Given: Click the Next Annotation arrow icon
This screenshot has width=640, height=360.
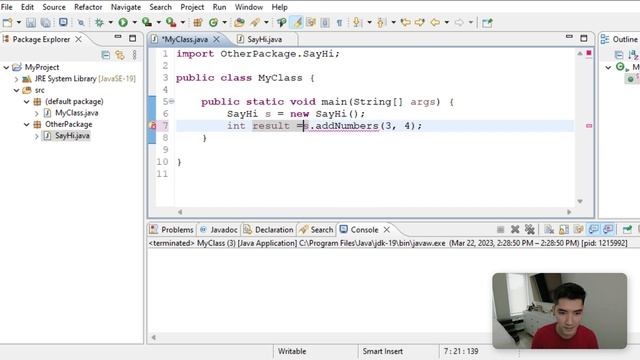Looking at the screenshot, I should coord(357,22).
